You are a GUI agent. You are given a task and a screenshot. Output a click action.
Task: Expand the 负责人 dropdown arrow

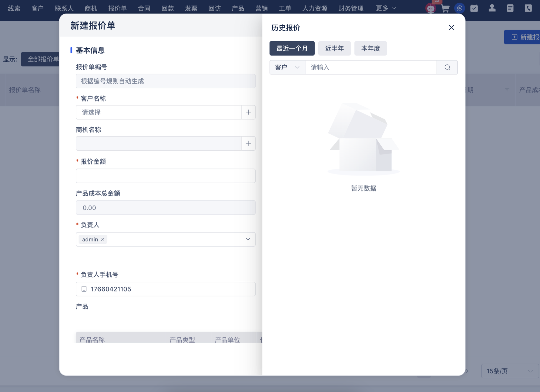pyautogui.click(x=248, y=240)
